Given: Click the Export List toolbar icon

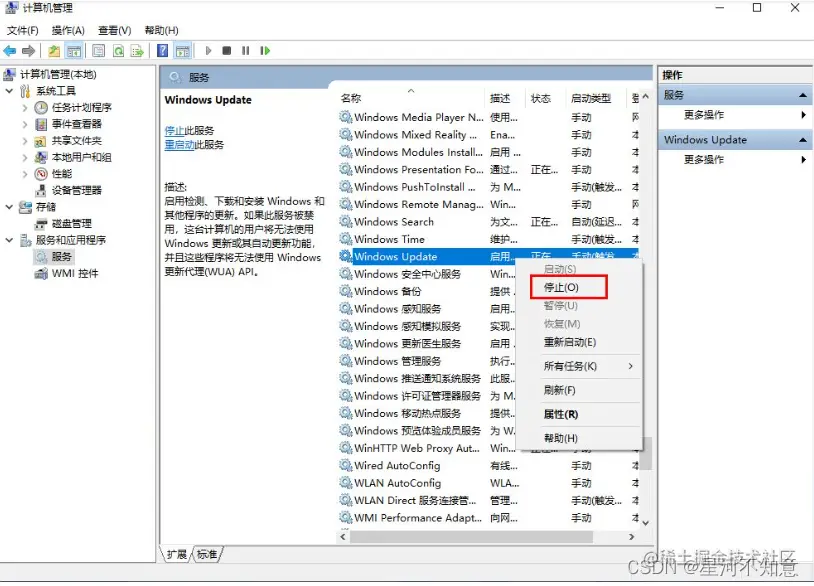Looking at the screenshot, I should [137, 51].
